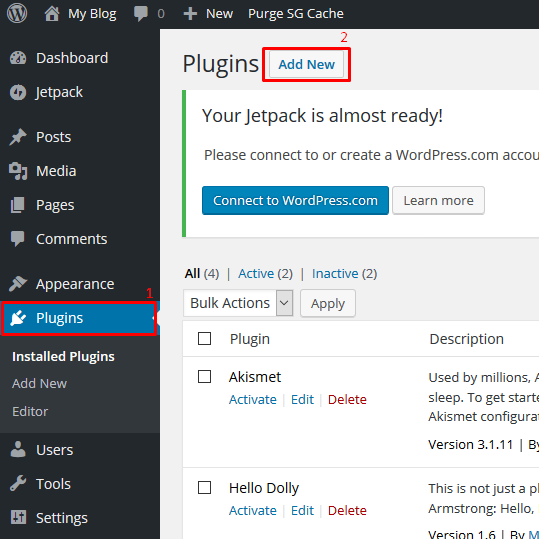
Task: Check the Hello Dolly plugin checkbox
Action: (x=205, y=487)
